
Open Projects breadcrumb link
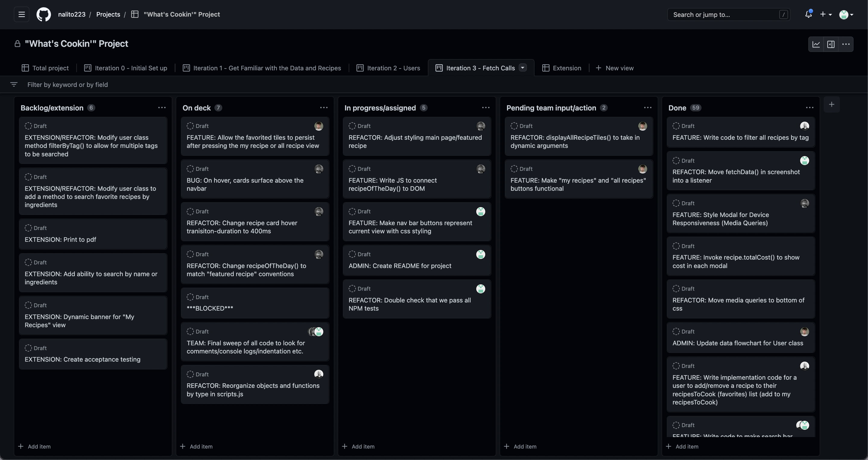108,14
